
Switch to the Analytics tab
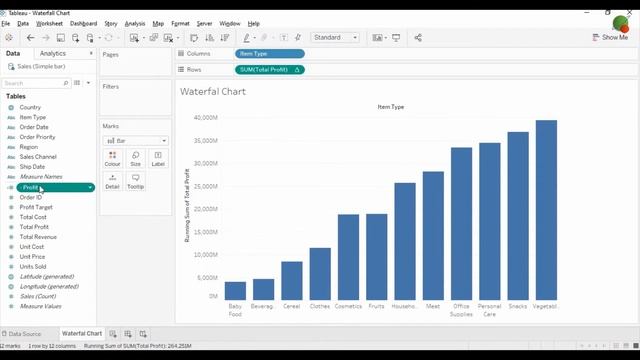tap(53, 53)
